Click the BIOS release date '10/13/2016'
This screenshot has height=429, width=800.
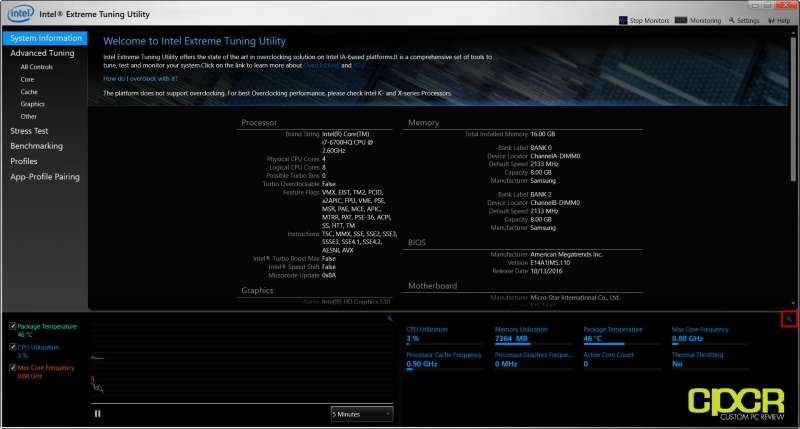(x=546, y=271)
